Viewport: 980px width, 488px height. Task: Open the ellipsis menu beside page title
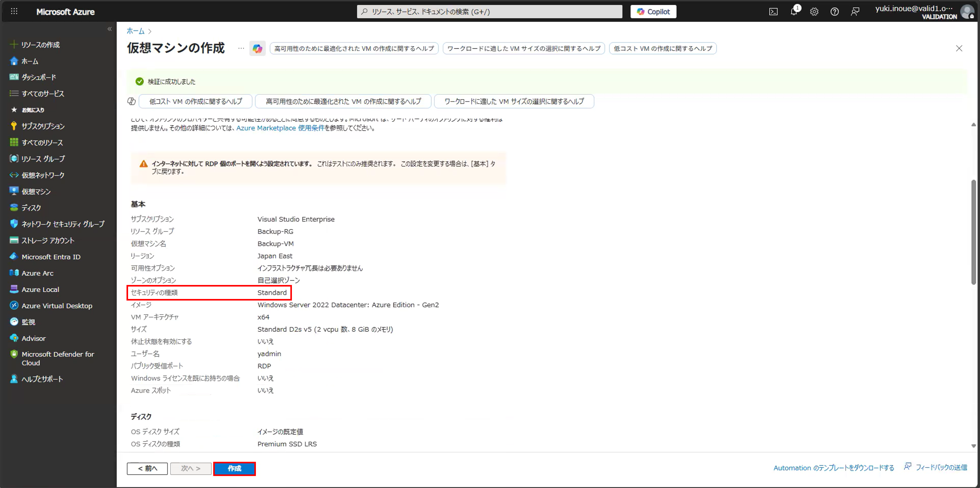click(x=241, y=48)
